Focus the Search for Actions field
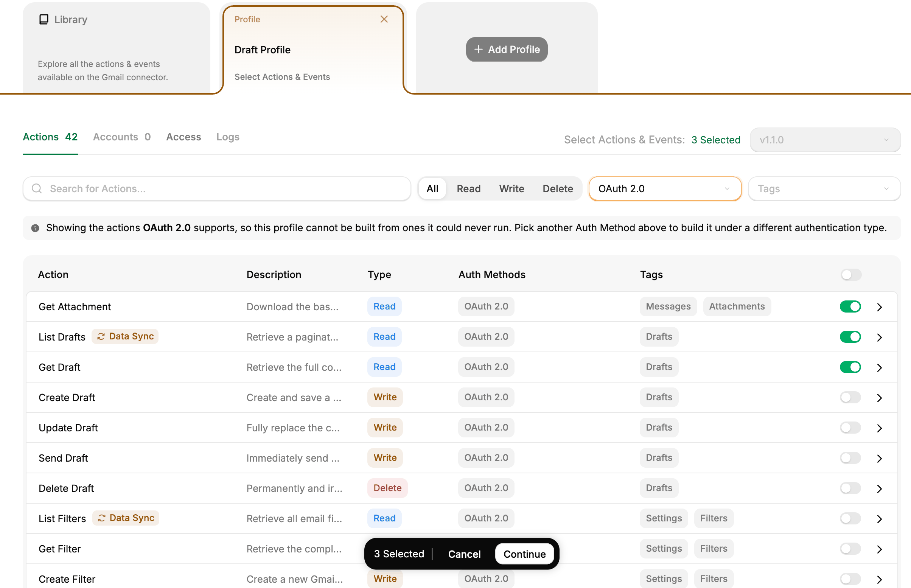The height and width of the screenshot is (588, 911). 216,188
